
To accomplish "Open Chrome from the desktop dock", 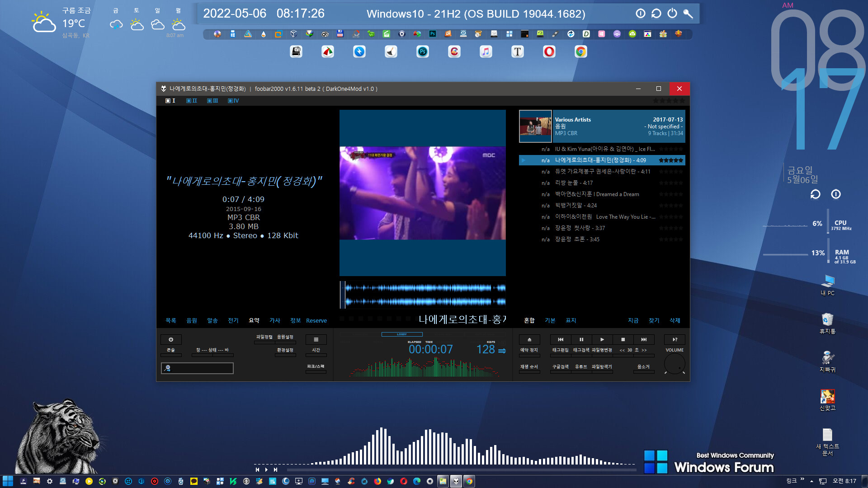I will 581,52.
